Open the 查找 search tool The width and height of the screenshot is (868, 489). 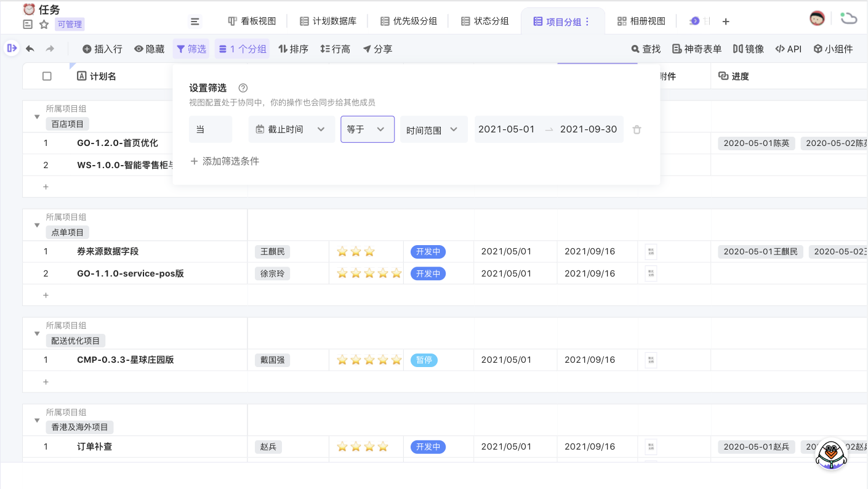(x=646, y=49)
